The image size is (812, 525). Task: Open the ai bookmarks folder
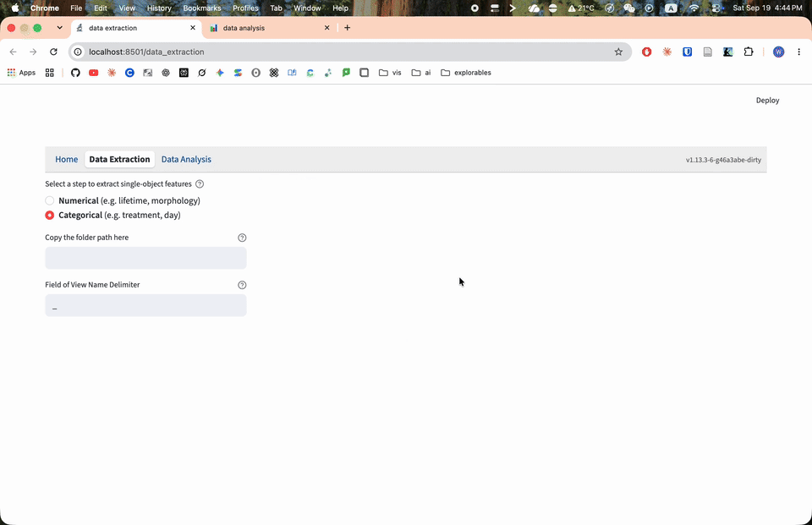tap(421, 73)
